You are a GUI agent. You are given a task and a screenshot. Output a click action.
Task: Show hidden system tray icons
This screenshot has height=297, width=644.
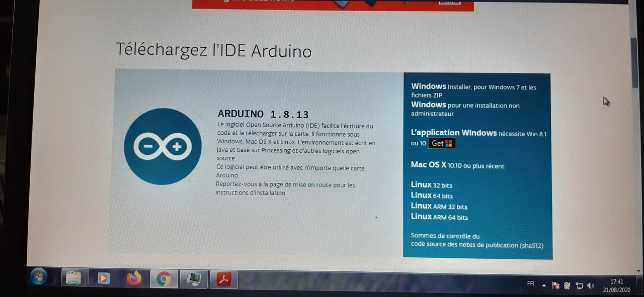click(x=544, y=285)
